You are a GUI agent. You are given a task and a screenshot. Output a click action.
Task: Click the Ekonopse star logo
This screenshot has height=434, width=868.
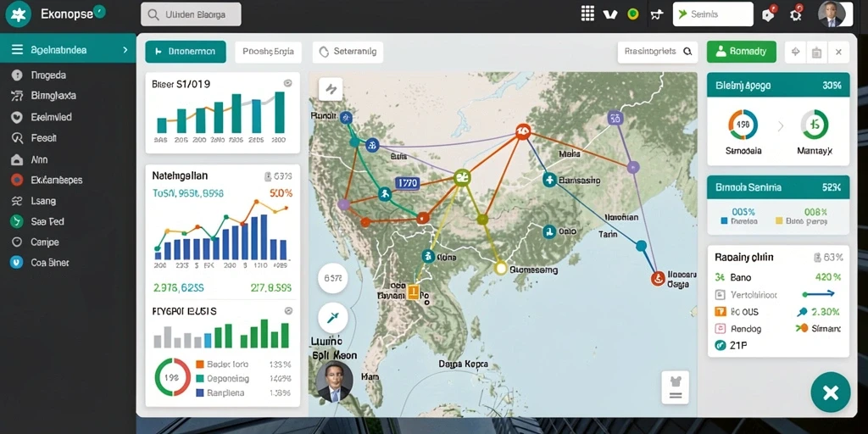[19, 14]
